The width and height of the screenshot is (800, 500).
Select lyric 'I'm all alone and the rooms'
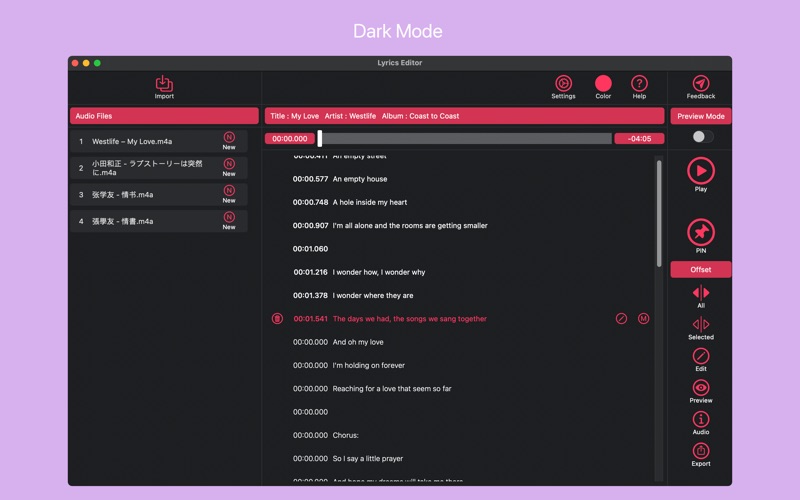pyautogui.click(x=410, y=226)
